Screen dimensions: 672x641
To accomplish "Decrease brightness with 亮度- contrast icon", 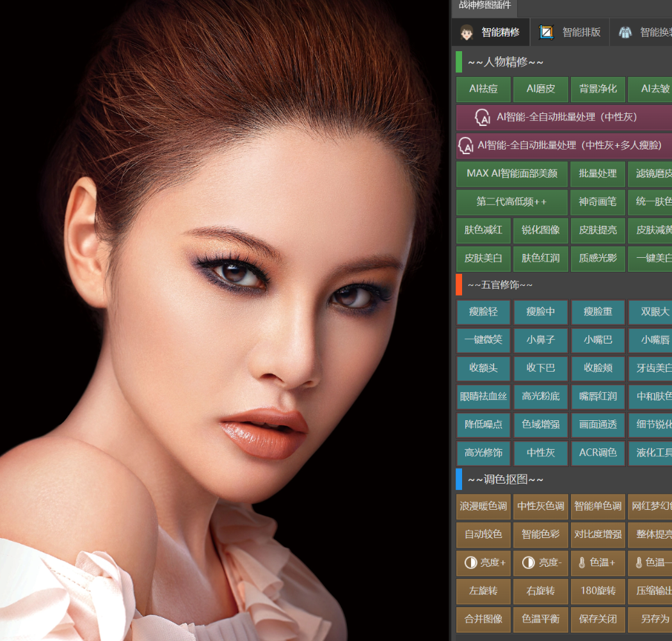I will pos(529,563).
